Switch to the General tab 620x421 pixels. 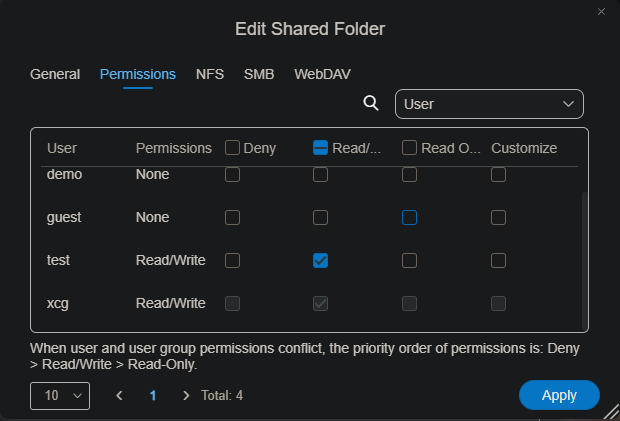tap(55, 74)
